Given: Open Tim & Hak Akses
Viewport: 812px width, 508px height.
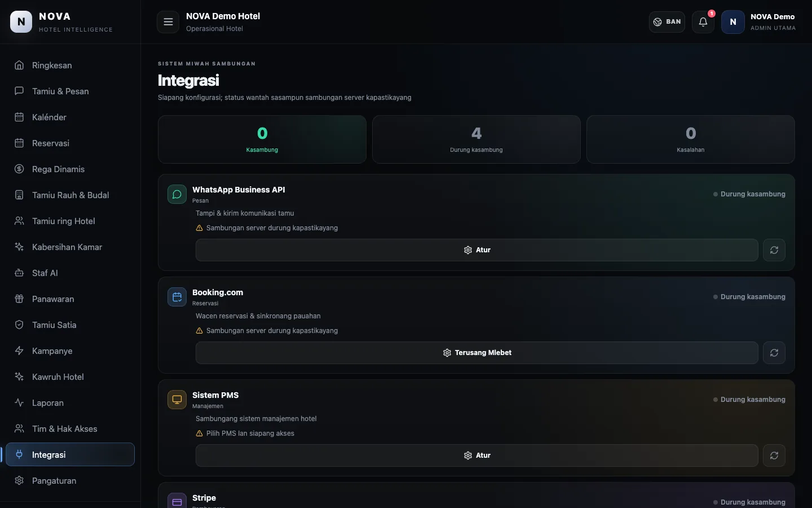Looking at the screenshot, I should point(70,429).
